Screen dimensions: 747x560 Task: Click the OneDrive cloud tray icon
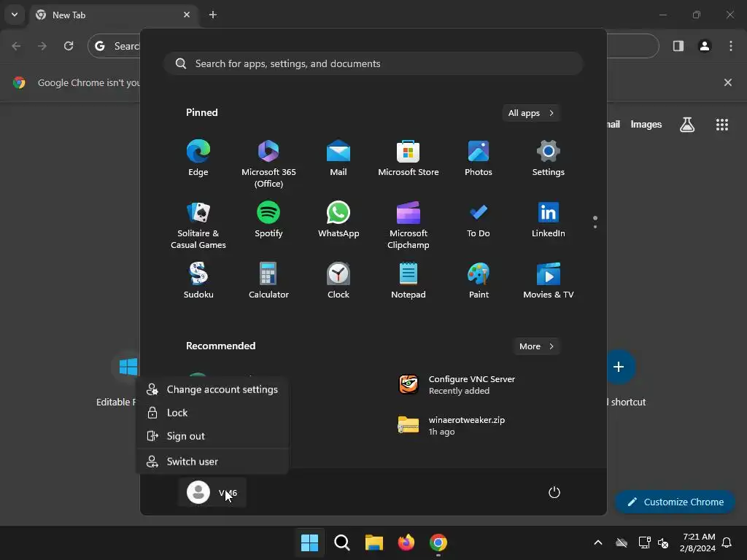[x=622, y=542]
